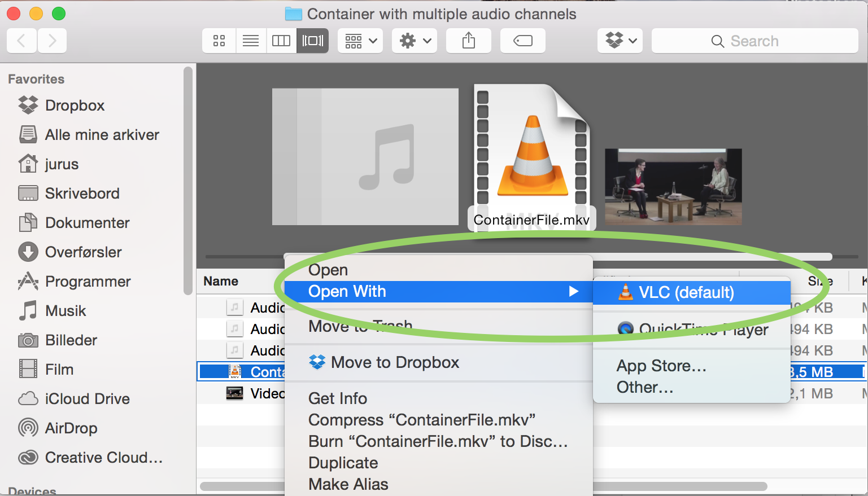The height and width of the screenshot is (496, 868).
Task: Select Billeder in the sidebar
Action: point(58,340)
